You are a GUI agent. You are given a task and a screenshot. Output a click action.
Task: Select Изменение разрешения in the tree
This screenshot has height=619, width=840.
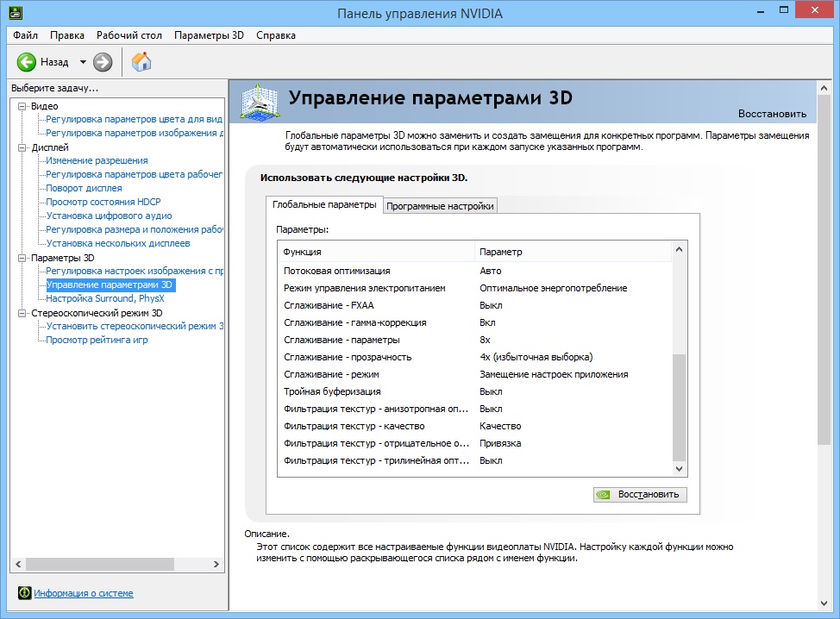tap(97, 160)
